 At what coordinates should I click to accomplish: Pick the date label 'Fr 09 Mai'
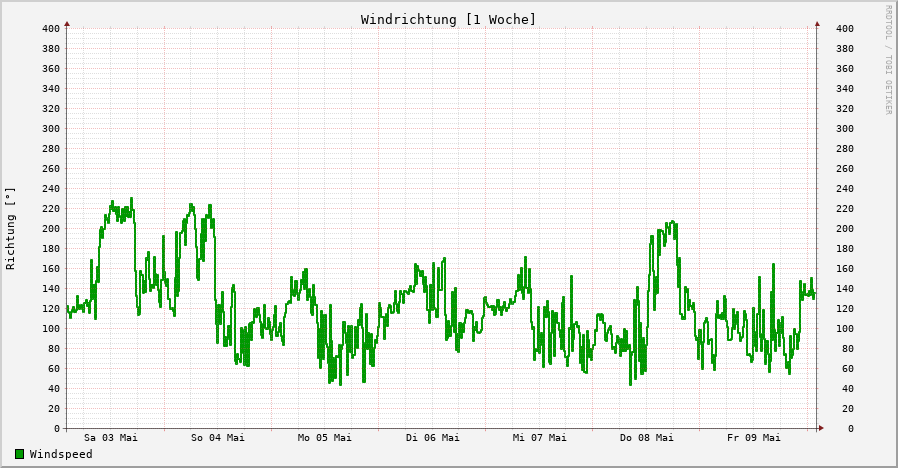[754, 438]
